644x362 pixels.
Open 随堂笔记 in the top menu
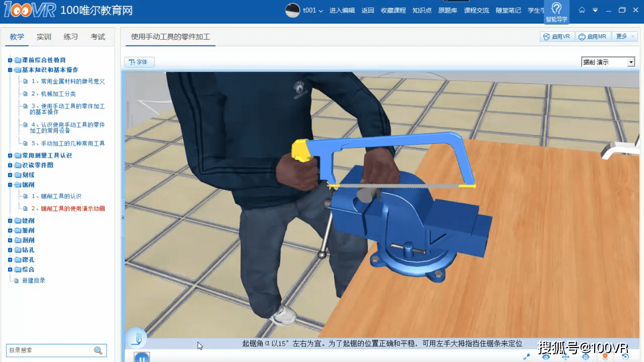(x=508, y=10)
